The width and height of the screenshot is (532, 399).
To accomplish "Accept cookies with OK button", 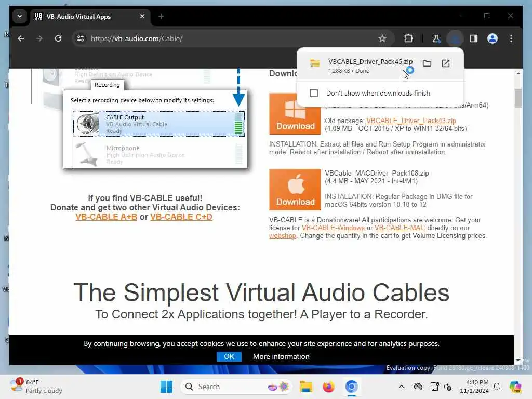I will (229, 356).
